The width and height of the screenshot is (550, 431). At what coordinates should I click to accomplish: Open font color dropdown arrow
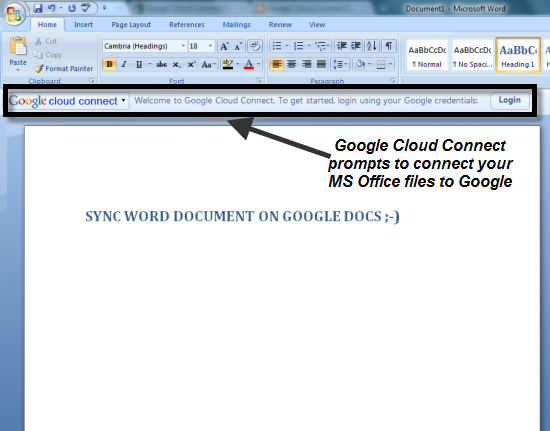[259, 65]
